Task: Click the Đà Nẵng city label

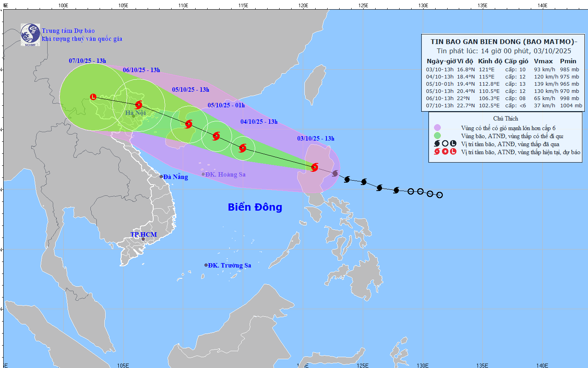Action: tap(175, 177)
